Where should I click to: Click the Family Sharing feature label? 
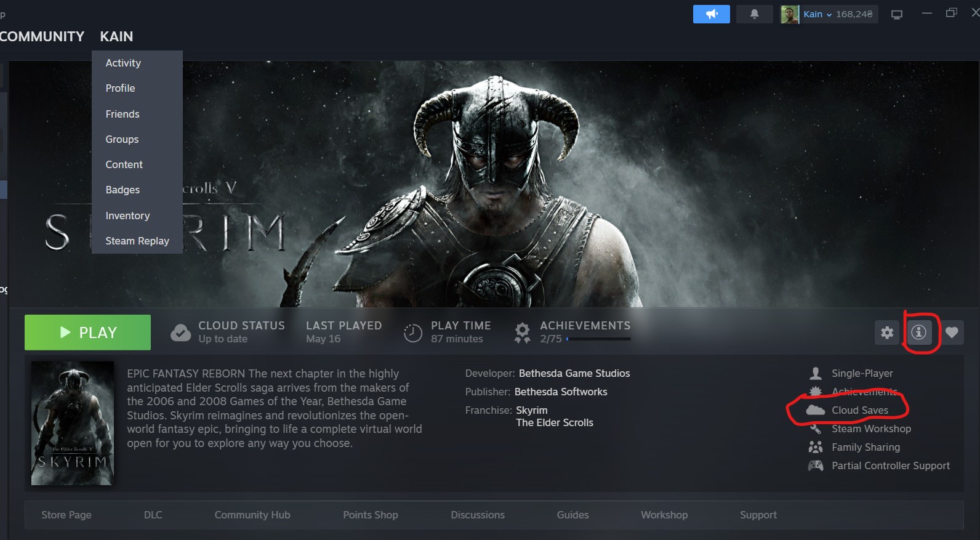tap(866, 447)
